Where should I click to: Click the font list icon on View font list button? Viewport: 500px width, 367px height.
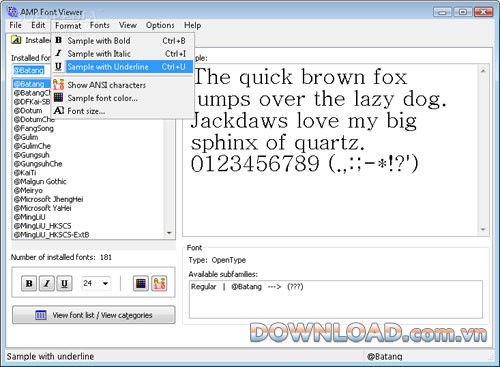[x=41, y=315]
